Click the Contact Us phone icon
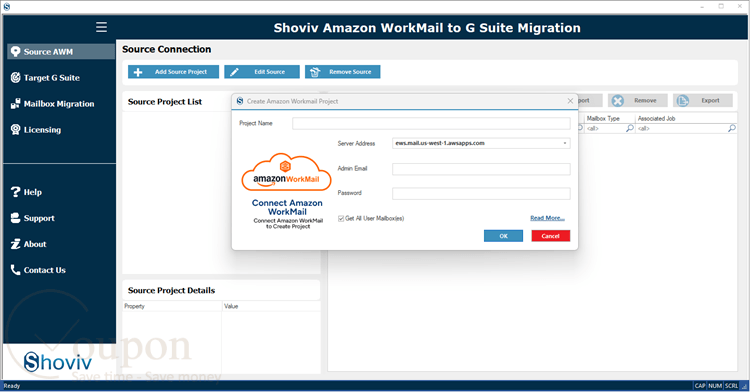Viewport: 750px width, 392px height. pos(15,270)
